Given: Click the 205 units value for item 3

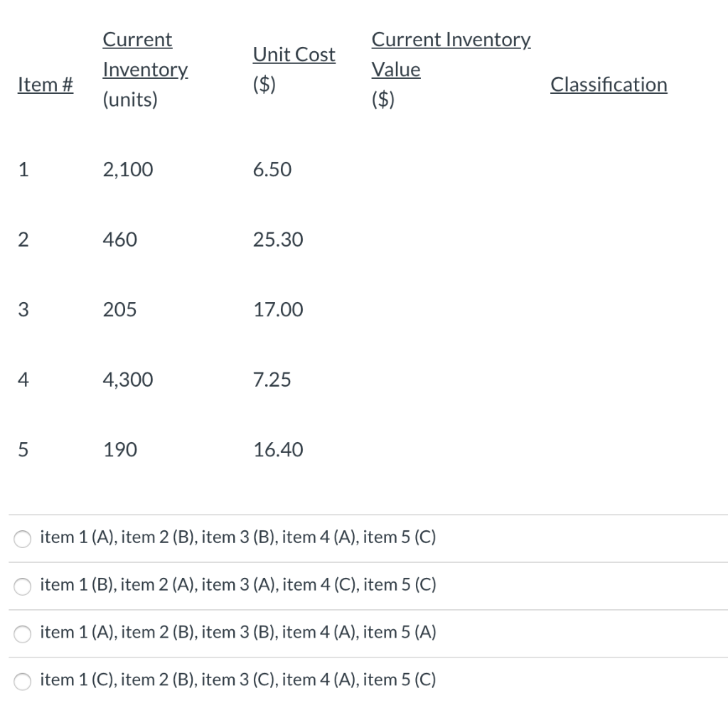Looking at the screenshot, I should (x=119, y=309).
